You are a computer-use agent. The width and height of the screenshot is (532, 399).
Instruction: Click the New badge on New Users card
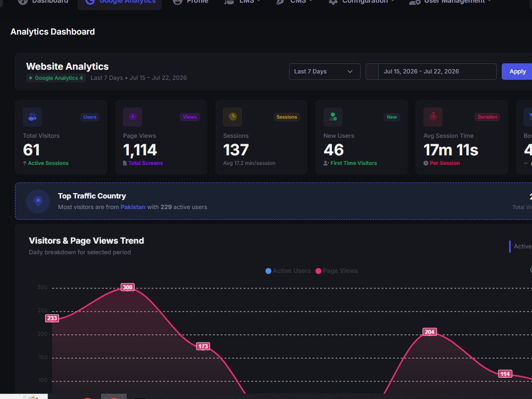coord(392,117)
